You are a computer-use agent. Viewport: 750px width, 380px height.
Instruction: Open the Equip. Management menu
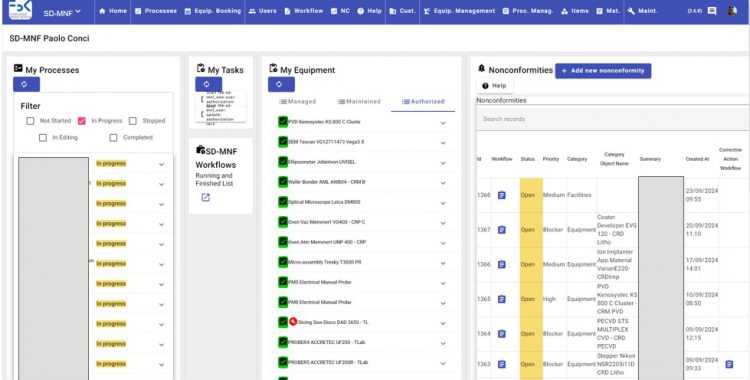point(459,11)
